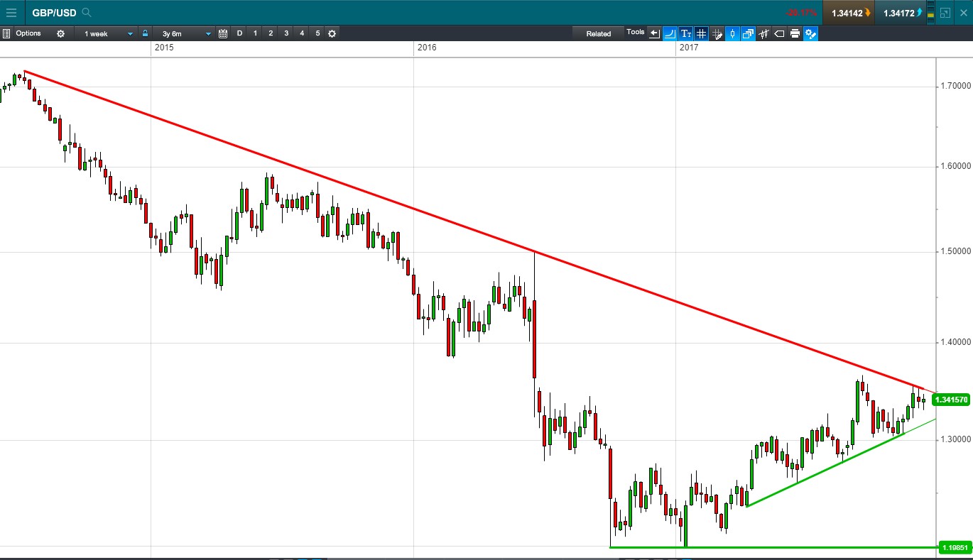Open the stacked market sentiment bar indicator
Image resolution: width=973 pixels, height=560 pixels.
930,12
